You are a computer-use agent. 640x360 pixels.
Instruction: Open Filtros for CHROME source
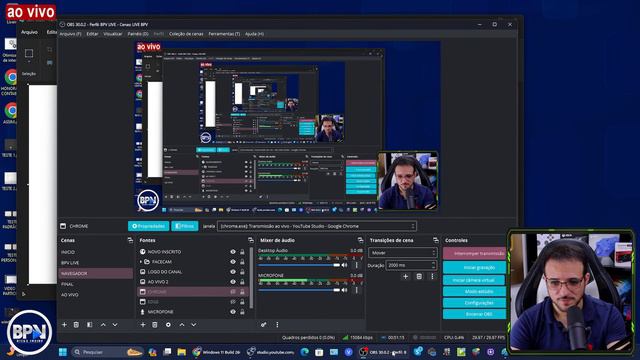click(185, 226)
